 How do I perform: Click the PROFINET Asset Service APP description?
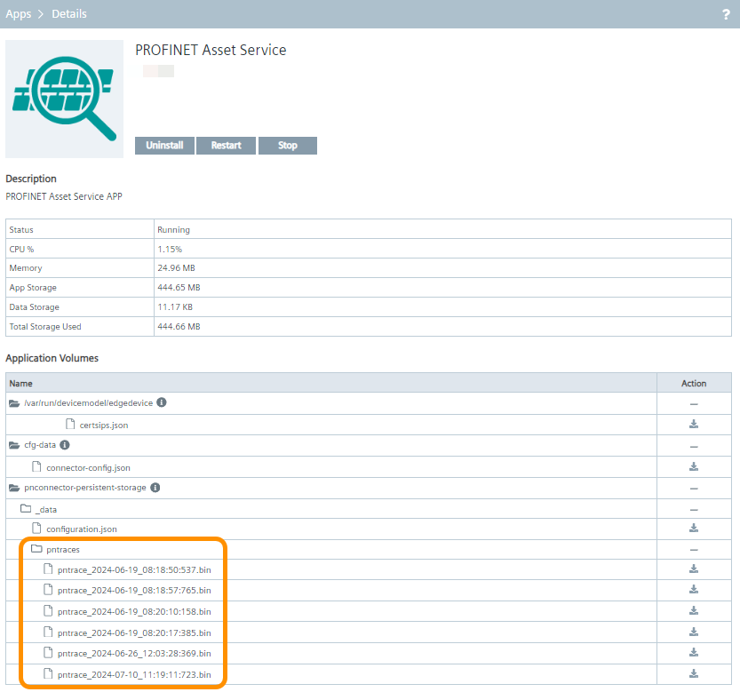point(64,196)
